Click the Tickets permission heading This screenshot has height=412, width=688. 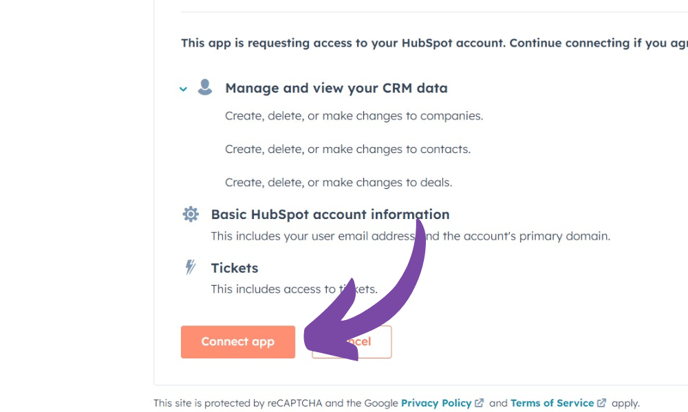234,268
